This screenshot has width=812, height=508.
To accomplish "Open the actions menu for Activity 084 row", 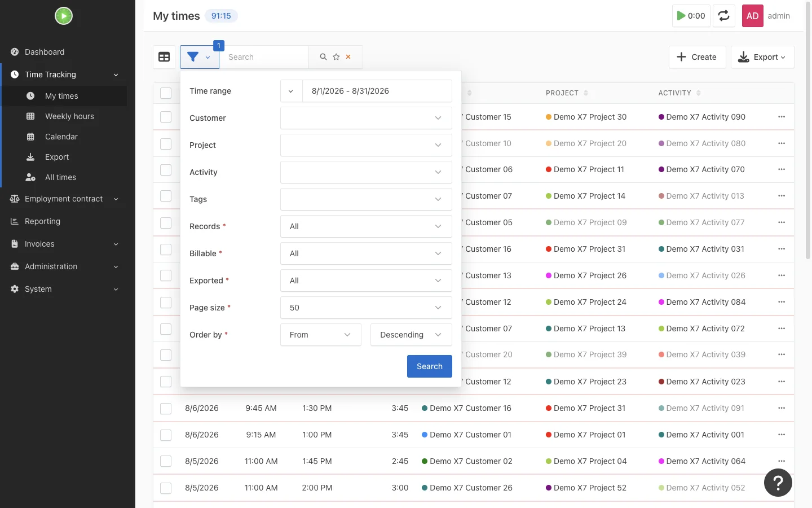I will (x=782, y=302).
